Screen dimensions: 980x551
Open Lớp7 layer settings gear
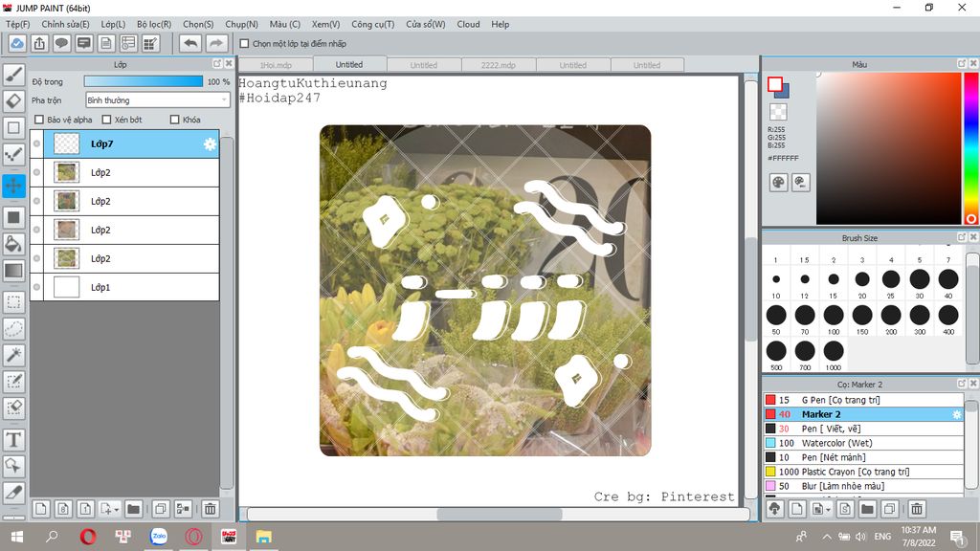point(210,144)
